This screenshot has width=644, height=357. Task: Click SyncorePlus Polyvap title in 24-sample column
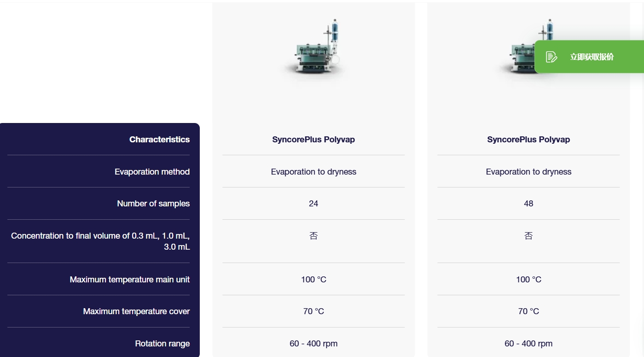click(x=313, y=140)
